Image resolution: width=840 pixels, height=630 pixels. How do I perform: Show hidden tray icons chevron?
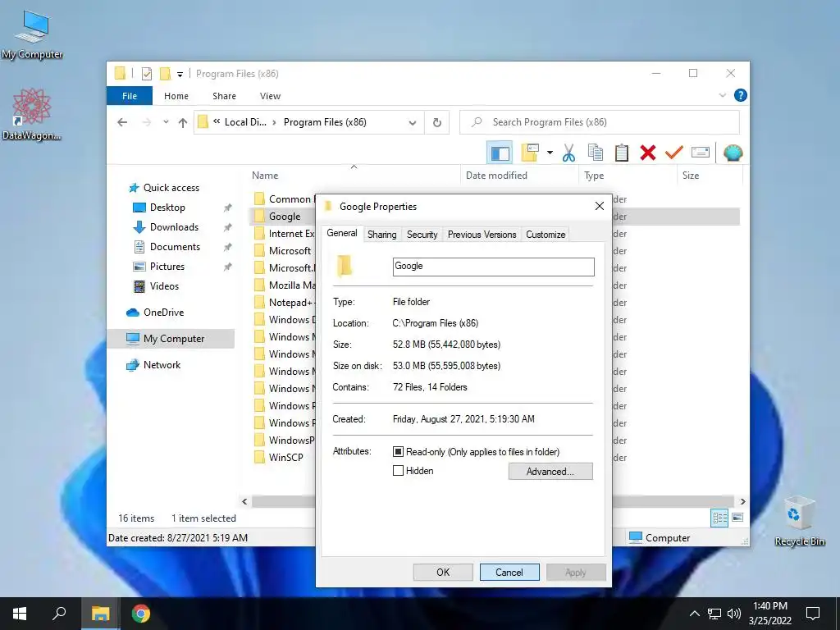(694, 614)
